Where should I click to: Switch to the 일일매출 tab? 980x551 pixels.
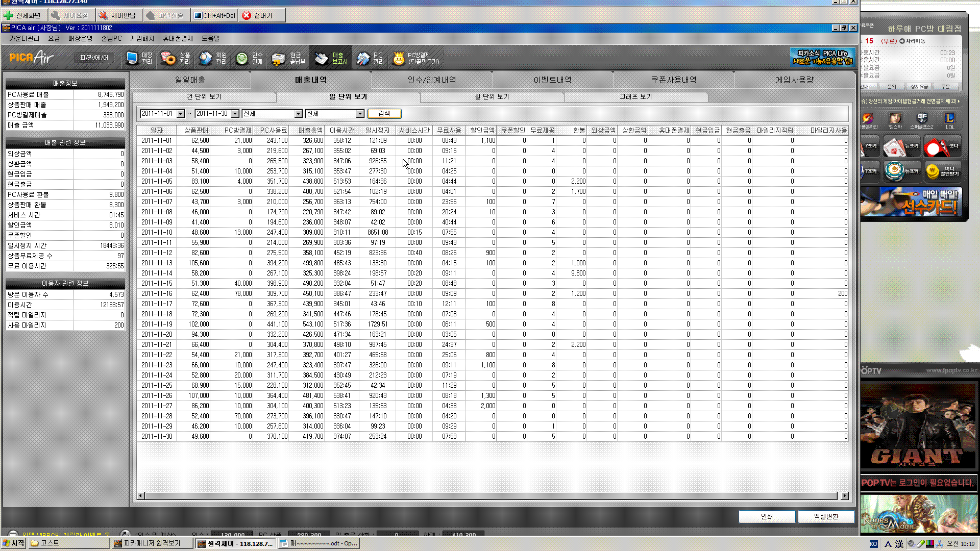(x=190, y=80)
